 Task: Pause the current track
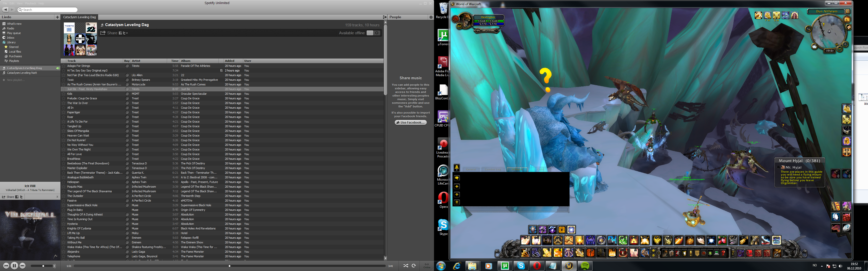pos(14,266)
